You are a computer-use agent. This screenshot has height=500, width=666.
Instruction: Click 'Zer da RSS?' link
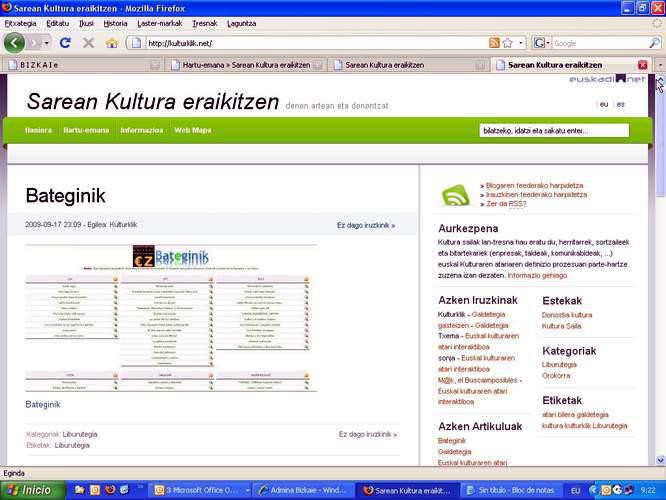pos(506,204)
